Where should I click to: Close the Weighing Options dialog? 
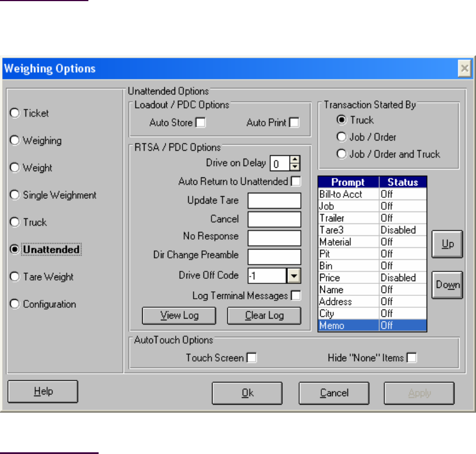pyautogui.click(x=464, y=69)
